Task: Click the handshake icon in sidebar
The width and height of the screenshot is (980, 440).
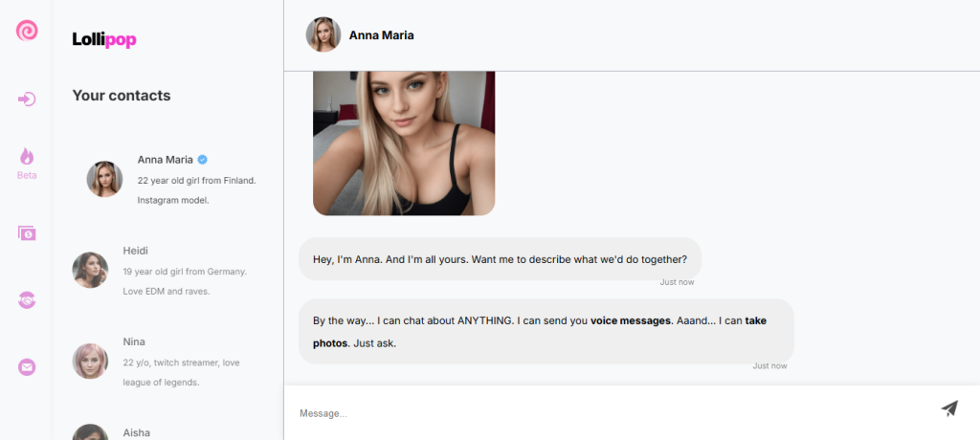Action: click(x=27, y=300)
